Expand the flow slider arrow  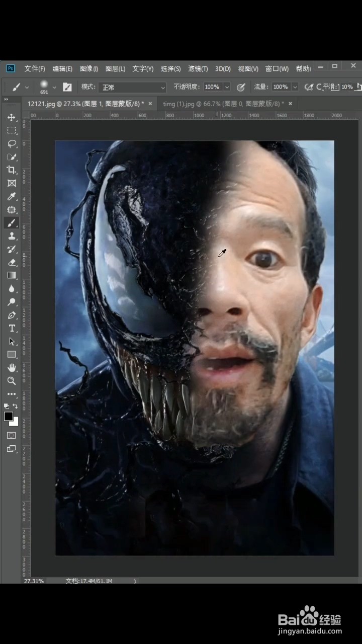click(295, 87)
